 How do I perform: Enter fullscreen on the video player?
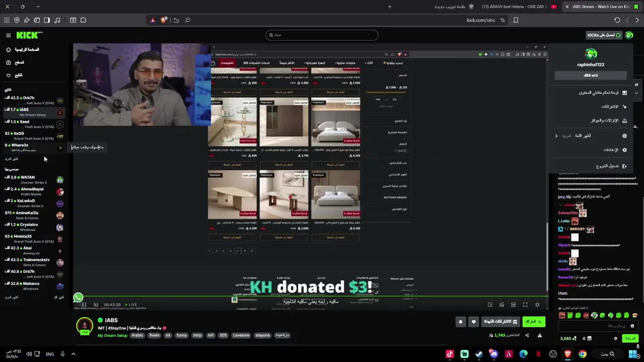coord(525,305)
